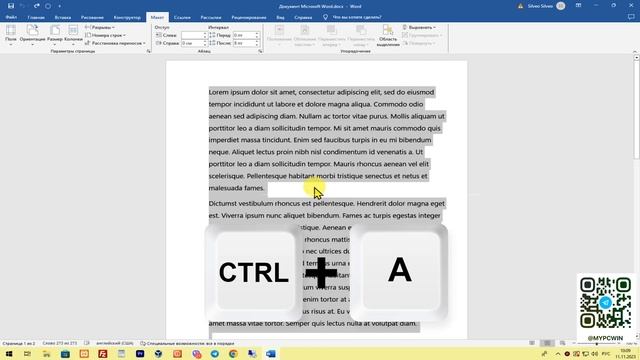Switch to the Вставка tab
This screenshot has width=640, height=360.
coord(62,18)
